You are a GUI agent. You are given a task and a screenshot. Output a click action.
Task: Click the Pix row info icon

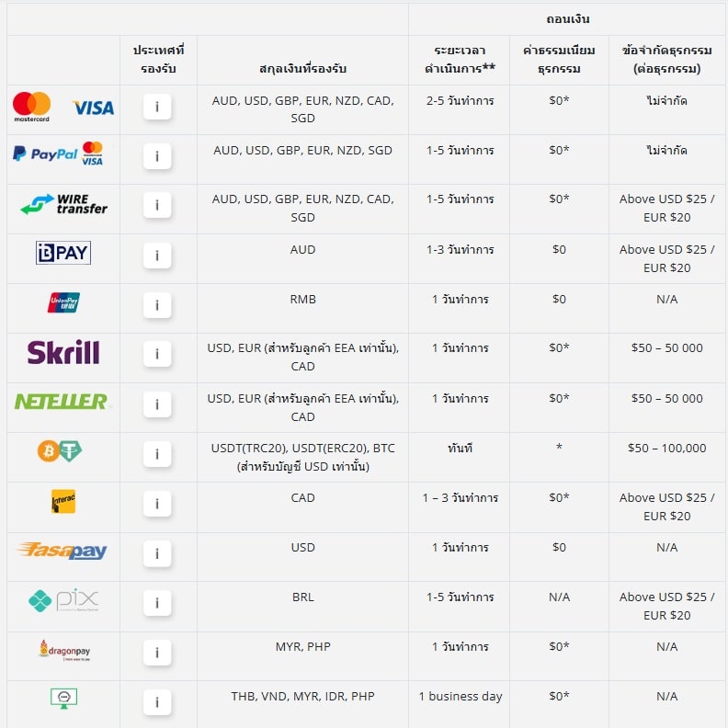pos(157,603)
